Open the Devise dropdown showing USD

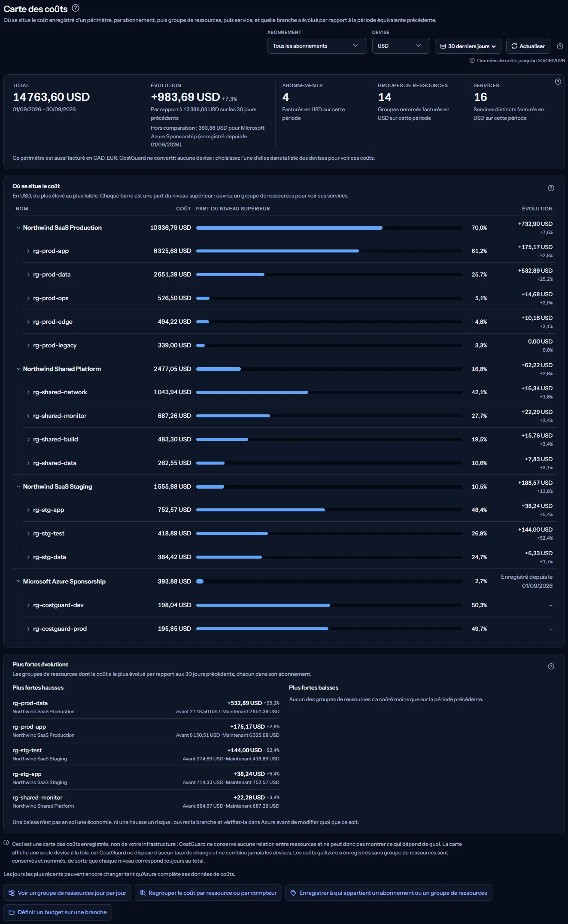401,46
